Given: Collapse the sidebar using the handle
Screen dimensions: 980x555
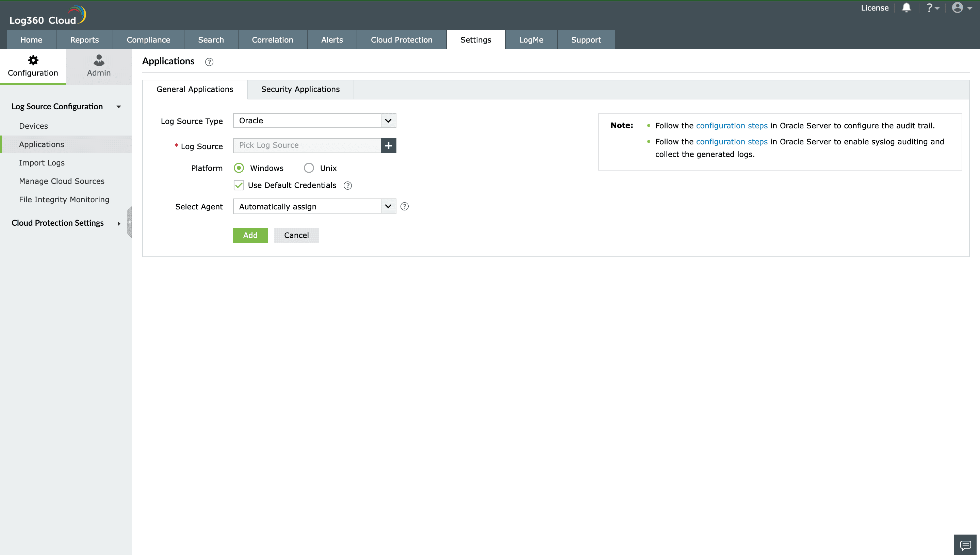Looking at the screenshot, I should coord(130,222).
